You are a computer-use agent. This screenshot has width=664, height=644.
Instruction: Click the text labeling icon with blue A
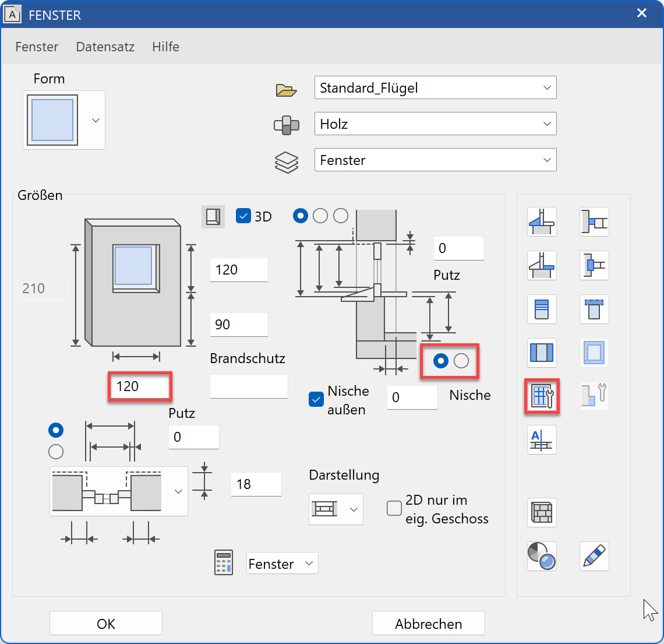[x=542, y=440]
